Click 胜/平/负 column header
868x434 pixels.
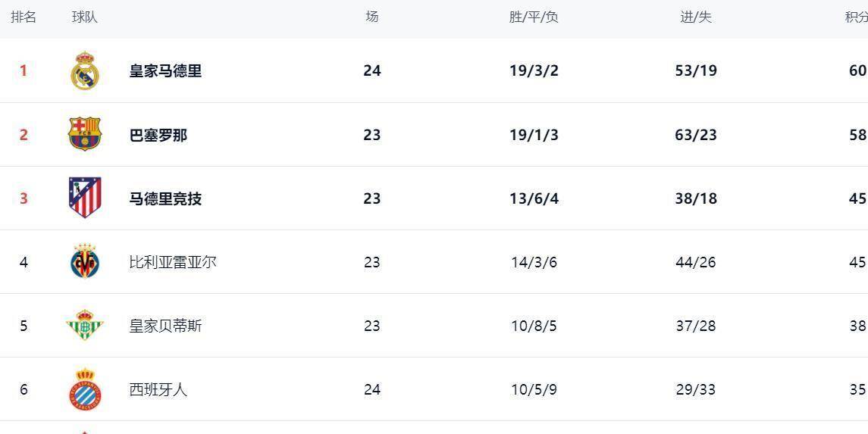[534, 17]
